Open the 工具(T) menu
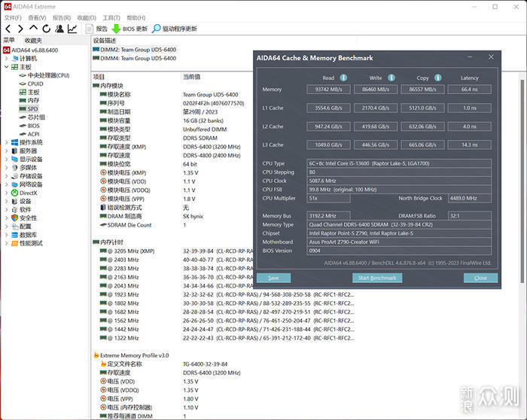Viewport: 527px width, 420px height. pyautogui.click(x=111, y=17)
